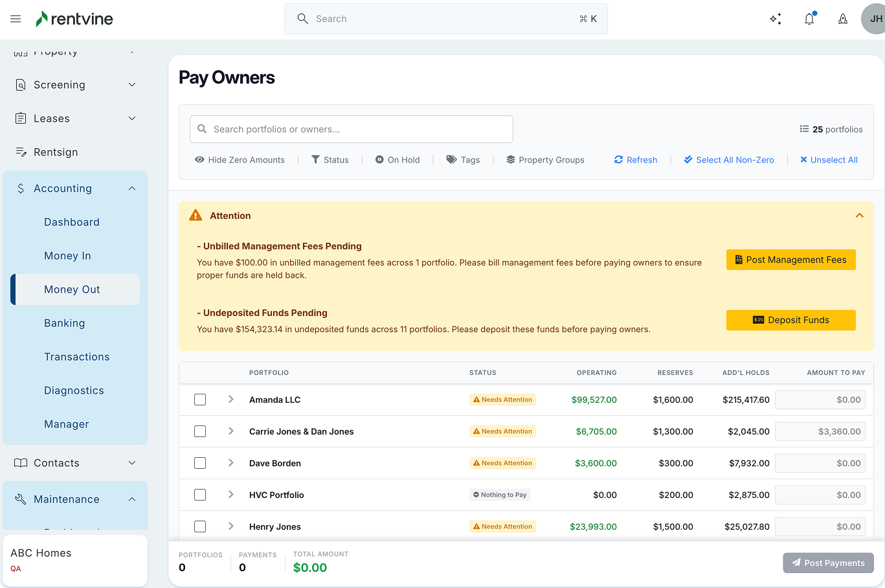Click the notifications bell icon
Viewport: 885px width, 588px height.
tap(809, 19)
